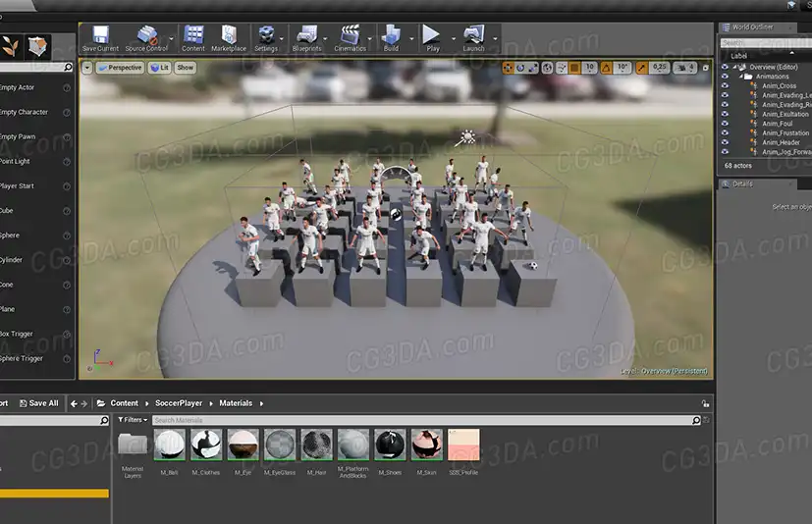Hide Anim_Header actor with eye icon

(x=725, y=142)
